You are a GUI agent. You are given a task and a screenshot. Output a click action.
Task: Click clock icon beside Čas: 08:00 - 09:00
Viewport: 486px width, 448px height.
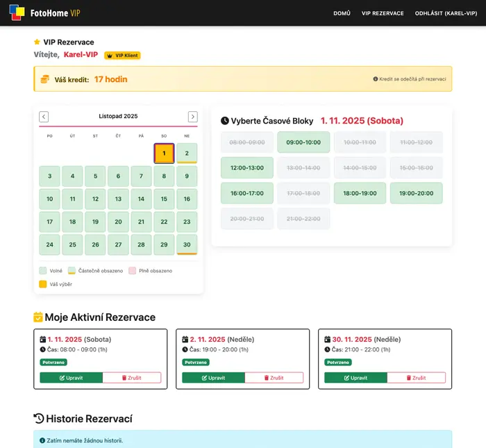(x=43, y=349)
